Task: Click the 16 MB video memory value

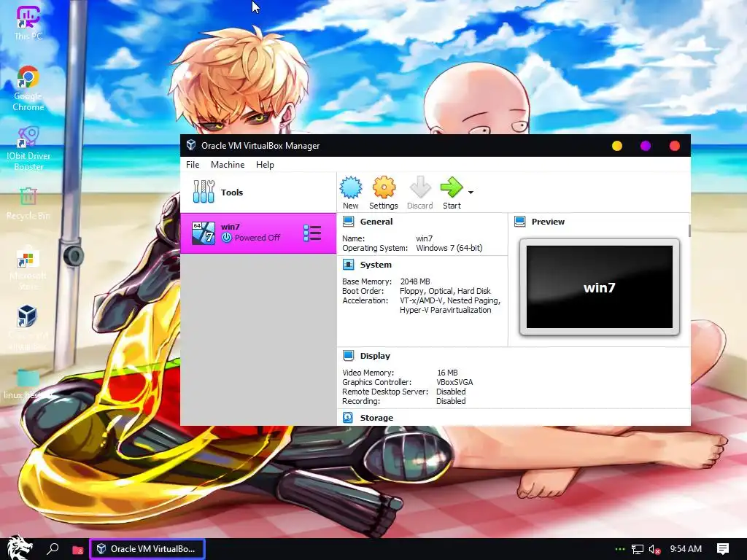Action: 447,373
